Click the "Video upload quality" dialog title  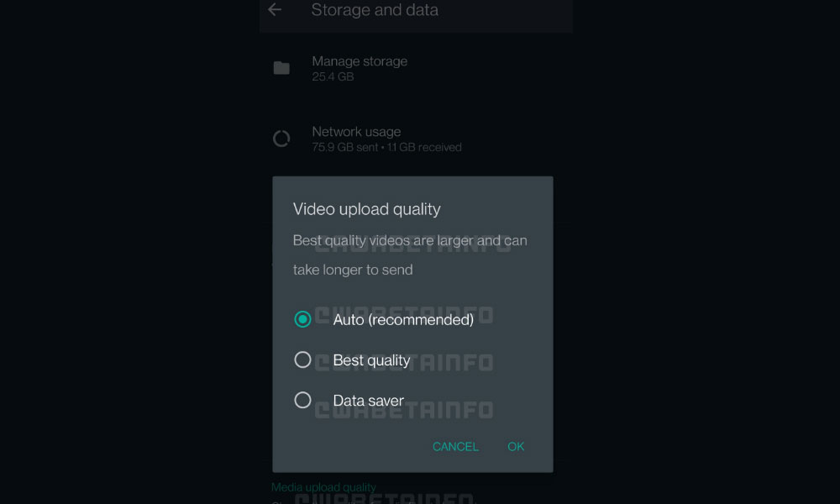pos(366,209)
